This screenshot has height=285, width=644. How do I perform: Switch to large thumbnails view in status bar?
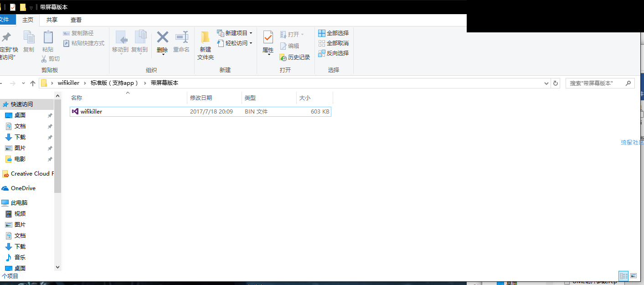coord(634,276)
